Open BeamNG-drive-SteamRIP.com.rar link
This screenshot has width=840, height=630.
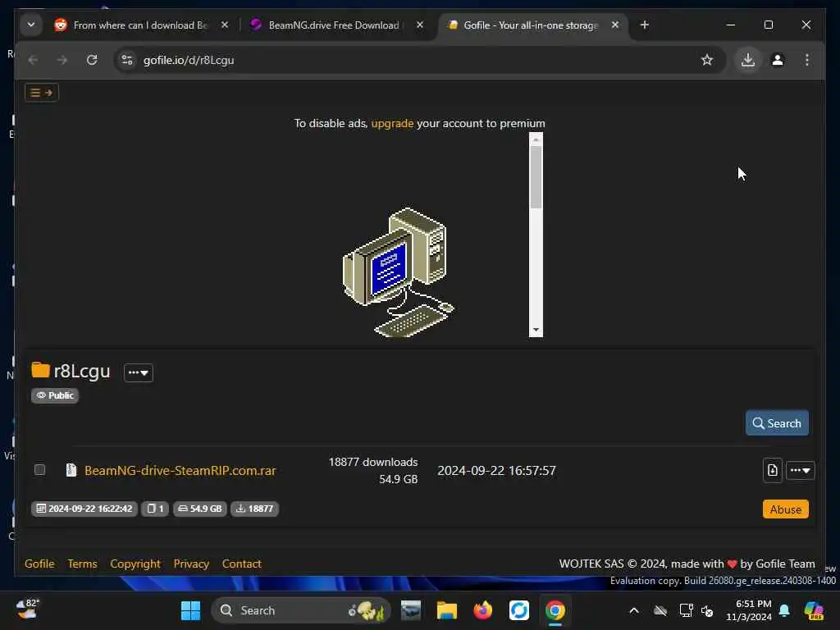pos(180,470)
